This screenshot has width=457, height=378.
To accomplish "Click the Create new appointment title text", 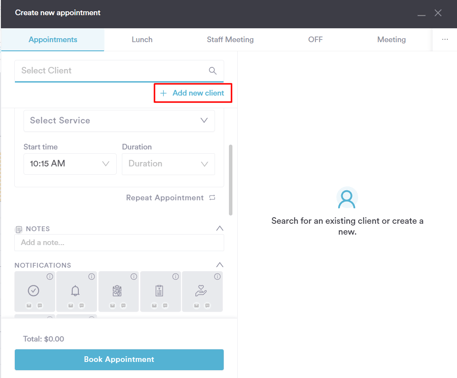I will (x=57, y=13).
